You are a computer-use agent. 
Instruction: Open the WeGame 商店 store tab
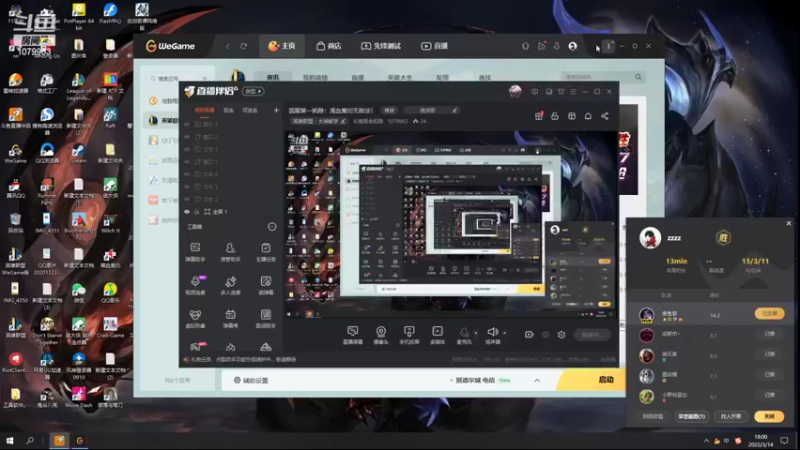329,46
